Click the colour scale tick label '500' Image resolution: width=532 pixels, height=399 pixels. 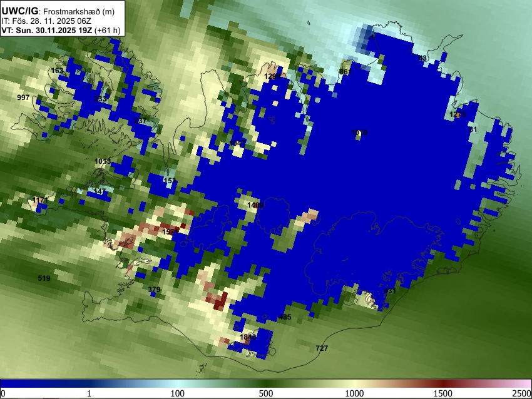point(265,393)
